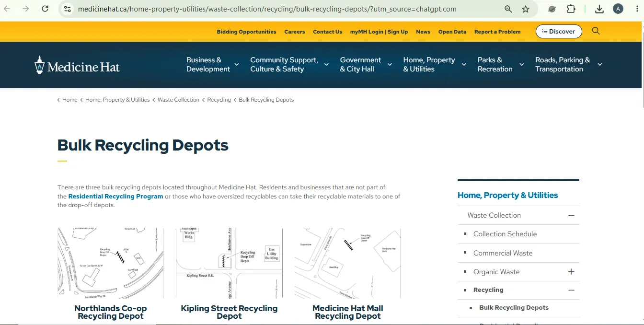Collapse the Waste Collection sidebar section
The width and height of the screenshot is (644, 325).
(571, 216)
